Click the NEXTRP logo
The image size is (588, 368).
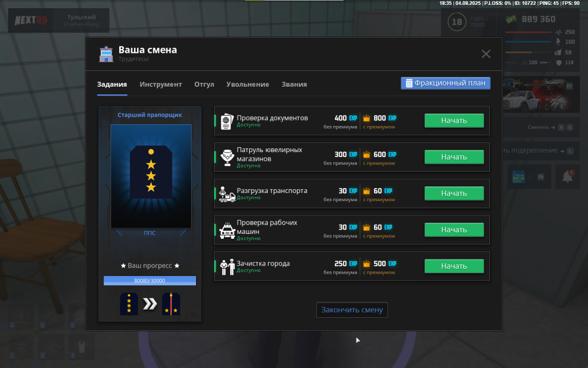click(x=30, y=20)
